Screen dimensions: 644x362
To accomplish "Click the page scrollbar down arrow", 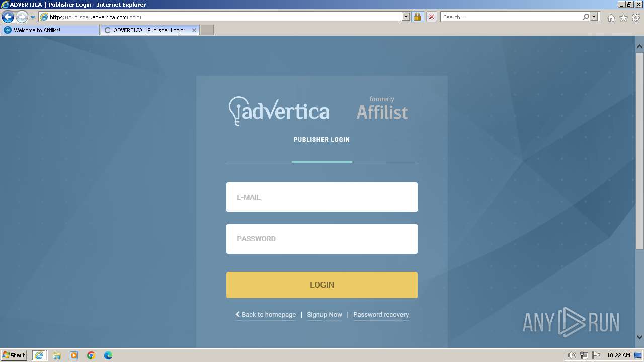I will (x=639, y=337).
